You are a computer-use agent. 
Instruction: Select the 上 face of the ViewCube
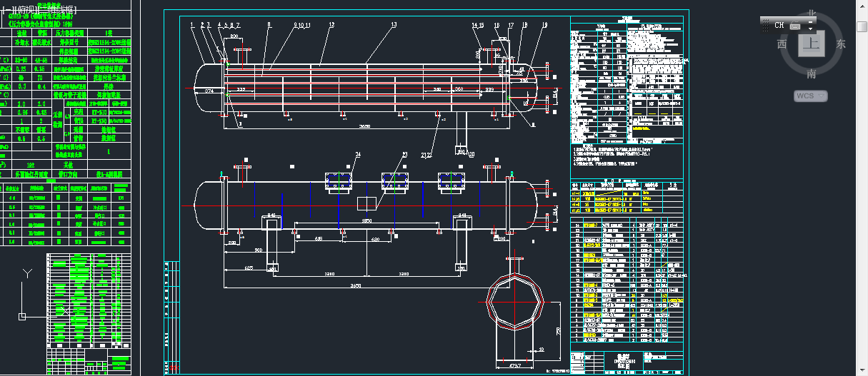click(x=812, y=44)
